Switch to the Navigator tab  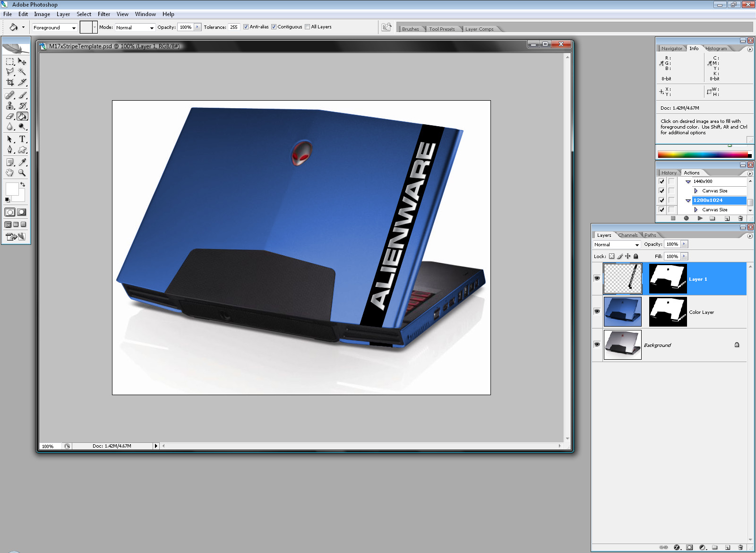click(x=671, y=49)
